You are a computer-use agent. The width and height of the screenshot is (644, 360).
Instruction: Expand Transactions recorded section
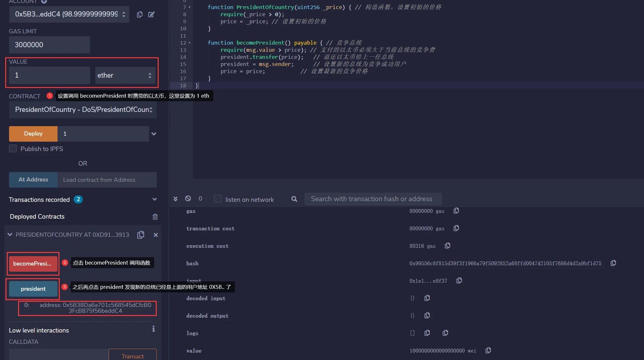(x=154, y=200)
